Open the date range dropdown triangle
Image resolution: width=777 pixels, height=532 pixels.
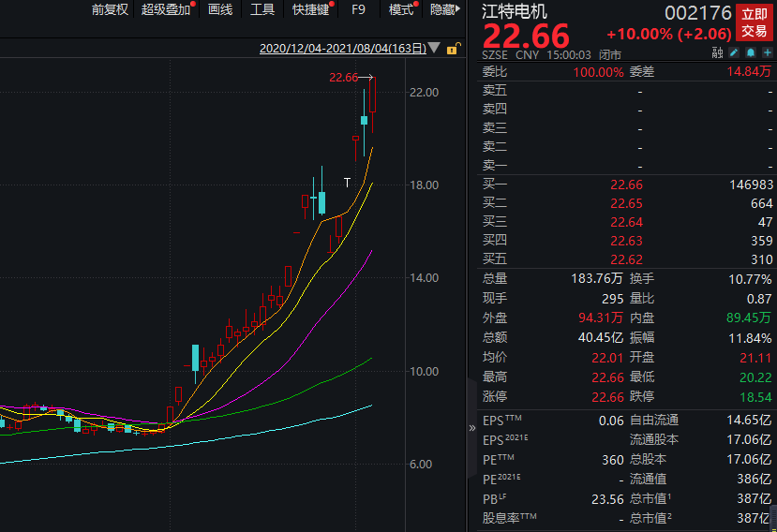[x=435, y=48]
